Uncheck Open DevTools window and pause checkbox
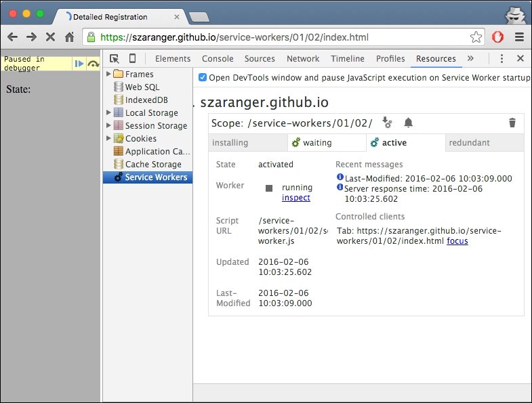The image size is (532, 403). [x=203, y=78]
